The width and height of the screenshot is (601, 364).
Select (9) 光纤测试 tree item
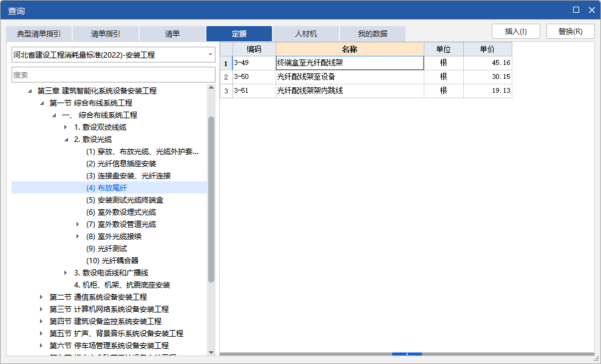click(107, 249)
